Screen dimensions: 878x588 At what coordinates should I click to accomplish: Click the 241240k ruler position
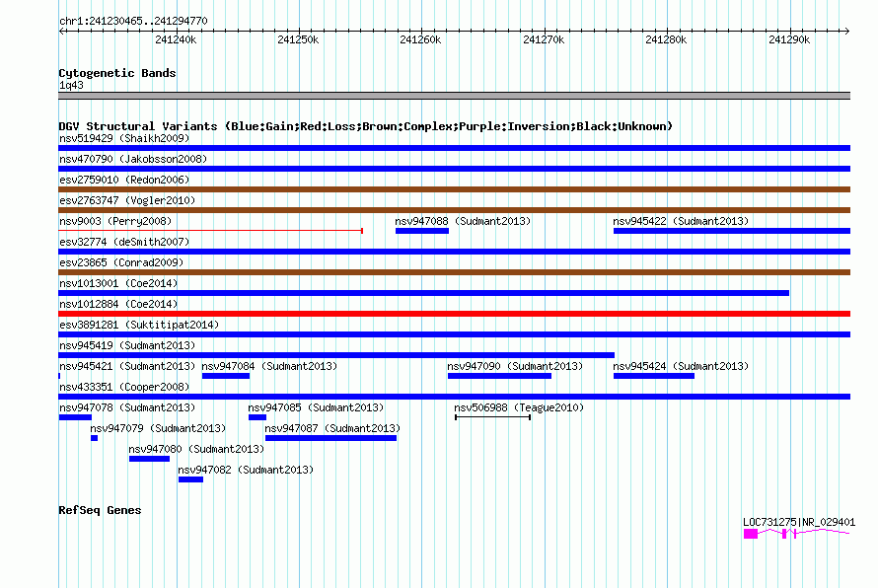point(176,39)
